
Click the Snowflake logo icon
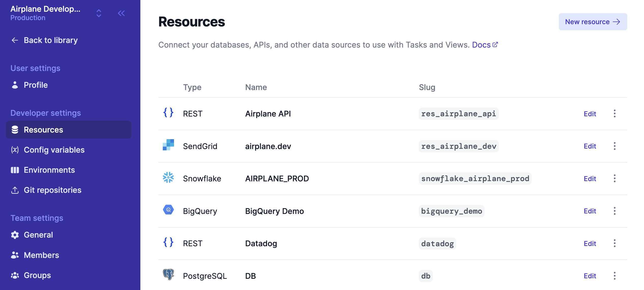coord(168,177)
